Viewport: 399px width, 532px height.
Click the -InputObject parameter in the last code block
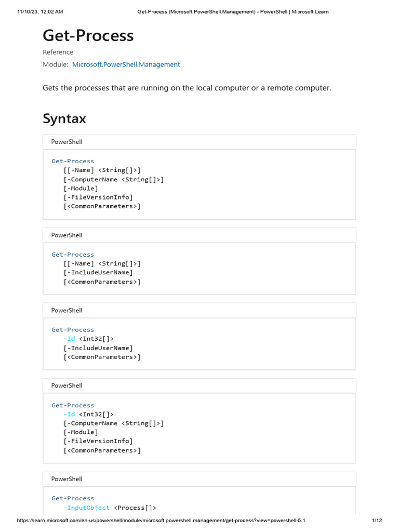tap(86, 508)
